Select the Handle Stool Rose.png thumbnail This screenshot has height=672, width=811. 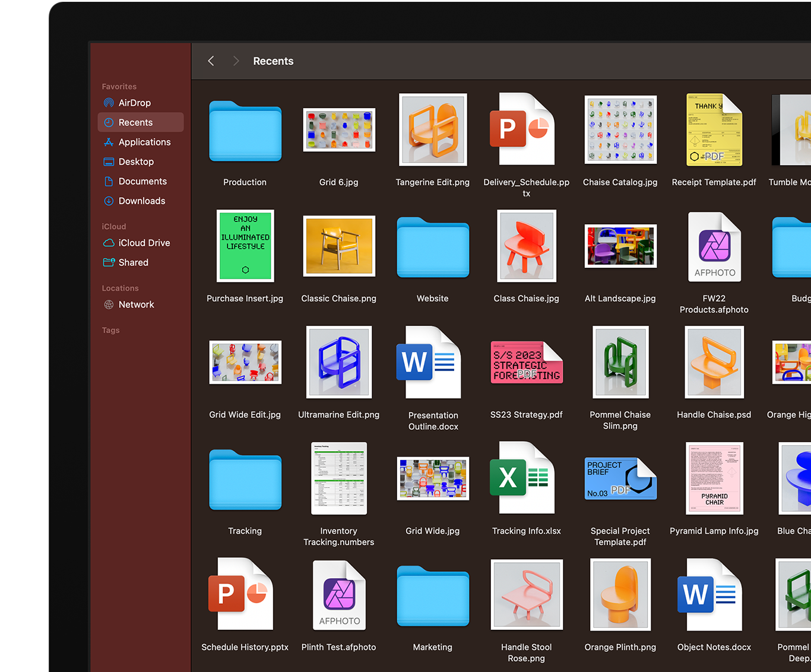(x=527, y=595)
